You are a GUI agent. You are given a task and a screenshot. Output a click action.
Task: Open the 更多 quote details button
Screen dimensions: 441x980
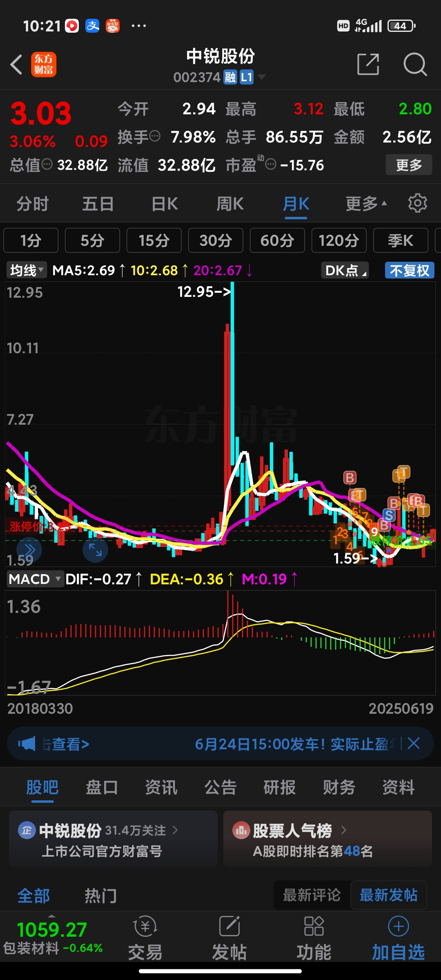[x=409, y=165]
